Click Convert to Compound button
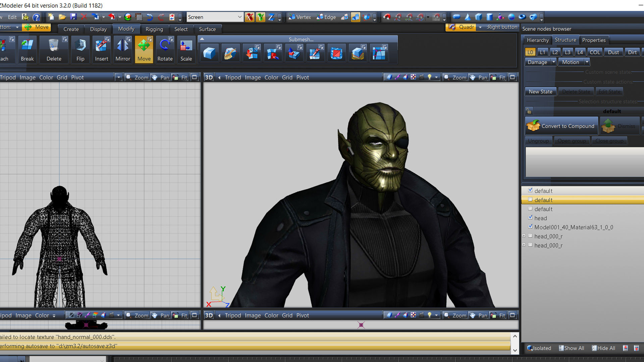Viewport: 644px width, 362px height. click(x=561, y=126)
